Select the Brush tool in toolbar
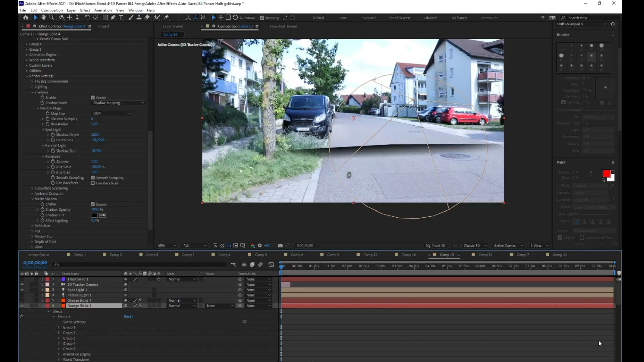 (x=131, y=18)
